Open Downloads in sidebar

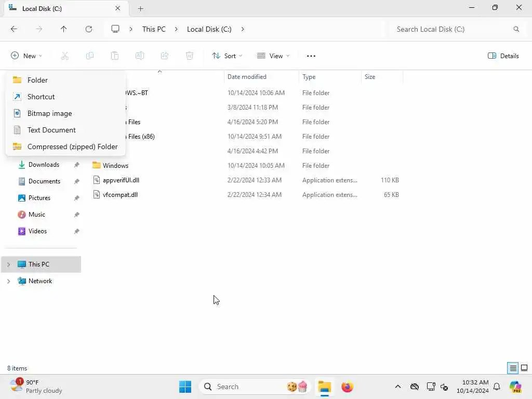(44, 165)
